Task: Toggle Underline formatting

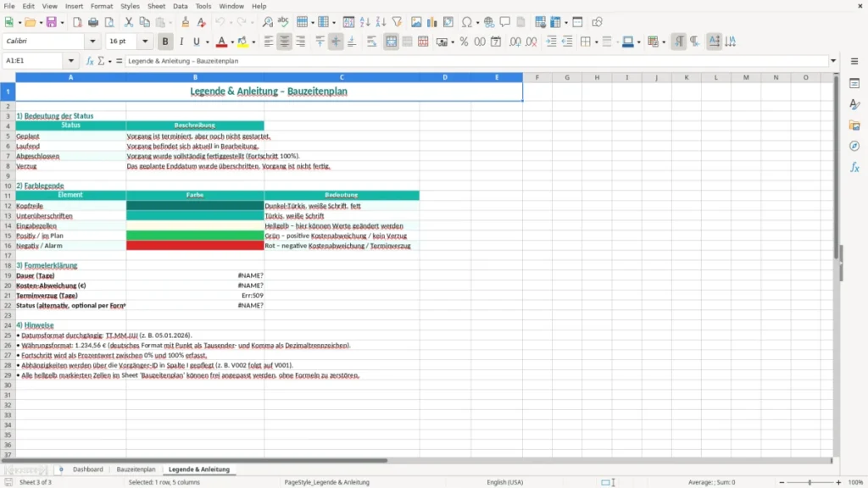Action: click(x=196, y=42)
